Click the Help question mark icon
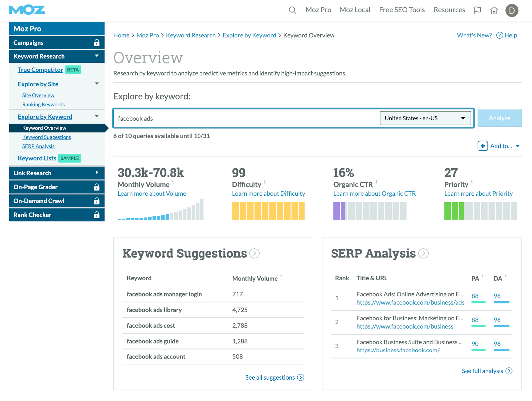532x401 pixels. click(x=499, y=35)
